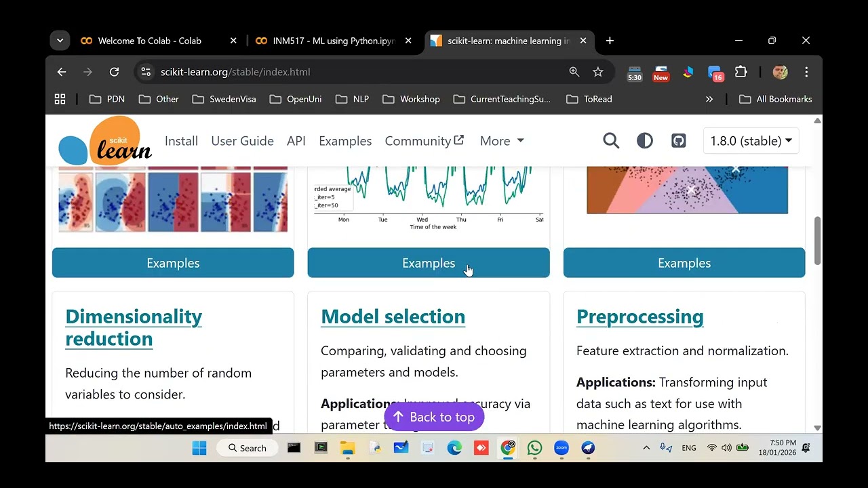Open the Other bookmark folder

coord(159,99)
